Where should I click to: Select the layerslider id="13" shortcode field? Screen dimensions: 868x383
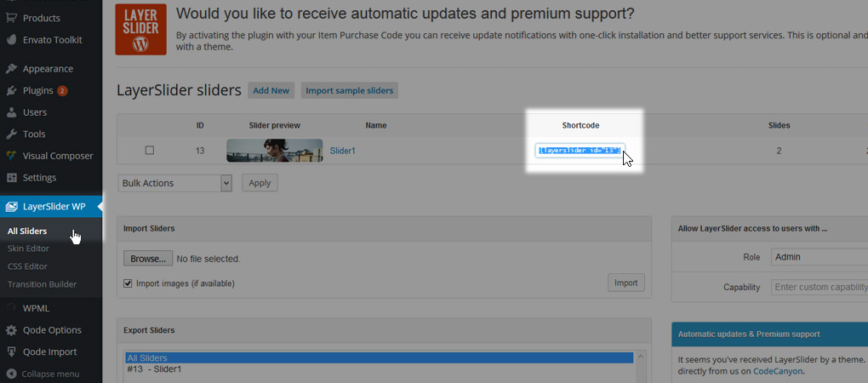[580, 151]
